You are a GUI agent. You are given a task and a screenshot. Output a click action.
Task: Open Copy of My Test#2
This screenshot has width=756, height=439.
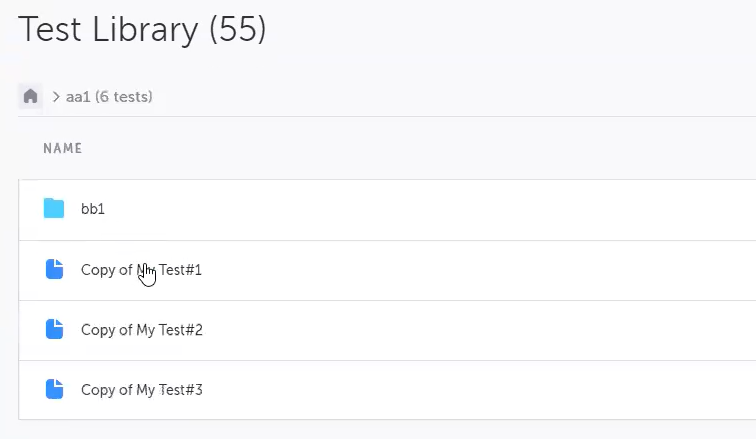pos(142,330)
